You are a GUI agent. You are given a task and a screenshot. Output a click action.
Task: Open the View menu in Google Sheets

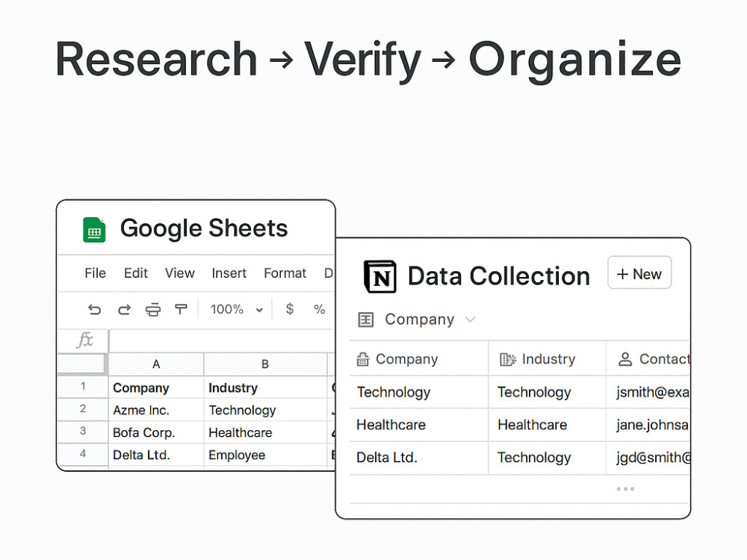179,273
